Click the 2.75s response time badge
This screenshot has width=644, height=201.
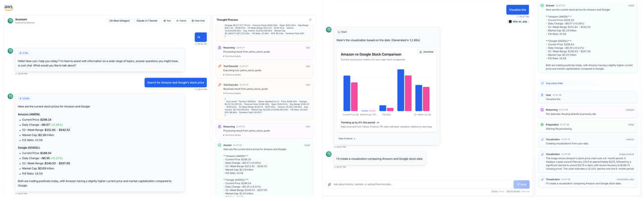pyautogui.click(x=23, y=53)
